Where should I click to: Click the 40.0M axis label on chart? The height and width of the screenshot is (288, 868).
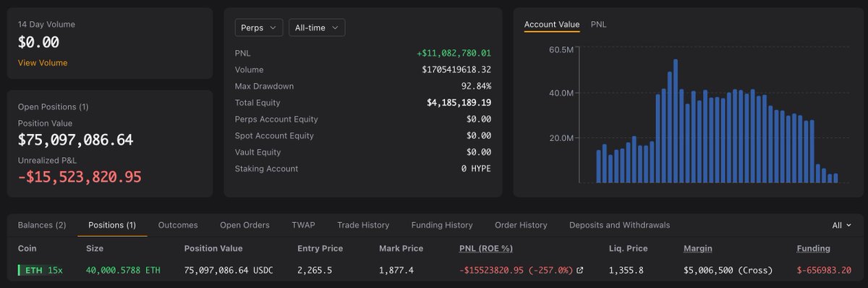561,93
